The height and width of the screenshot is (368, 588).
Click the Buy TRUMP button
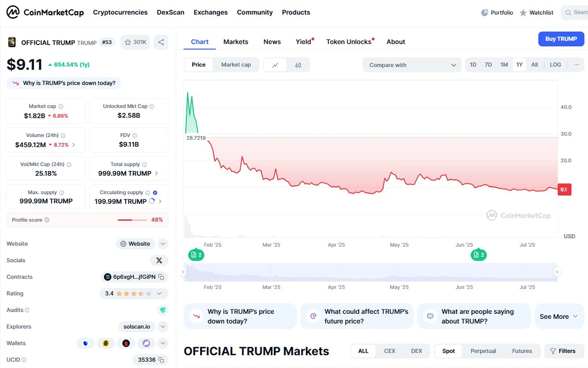(x=561, y=39)
